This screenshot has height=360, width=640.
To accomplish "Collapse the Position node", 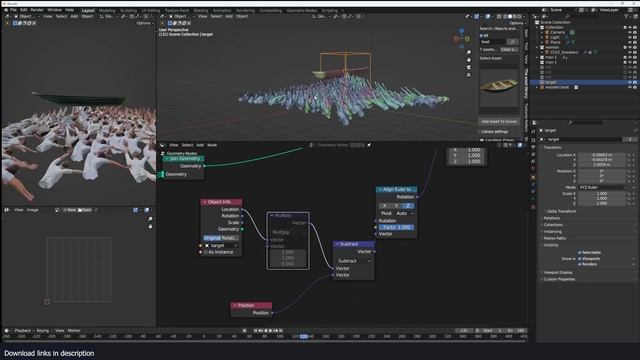I will coord(235,305).
